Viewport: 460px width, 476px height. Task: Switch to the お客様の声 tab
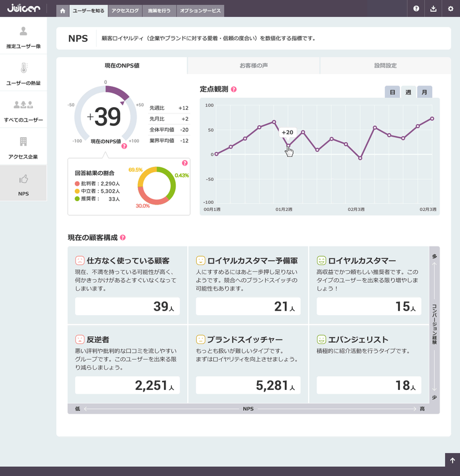coord(253,66)
